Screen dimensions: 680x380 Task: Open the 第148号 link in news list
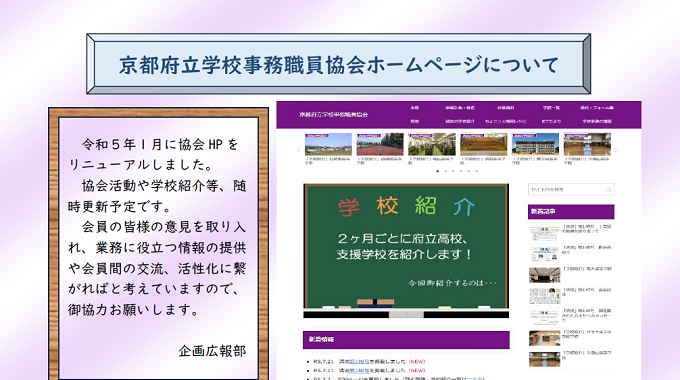pos(360,370)
